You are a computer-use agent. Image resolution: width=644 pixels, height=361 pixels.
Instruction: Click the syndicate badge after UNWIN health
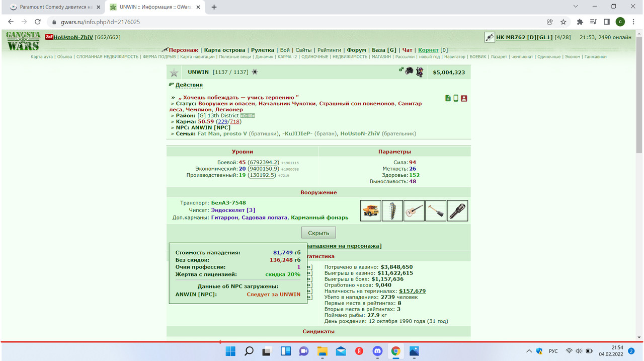click(x=255, y=72)
